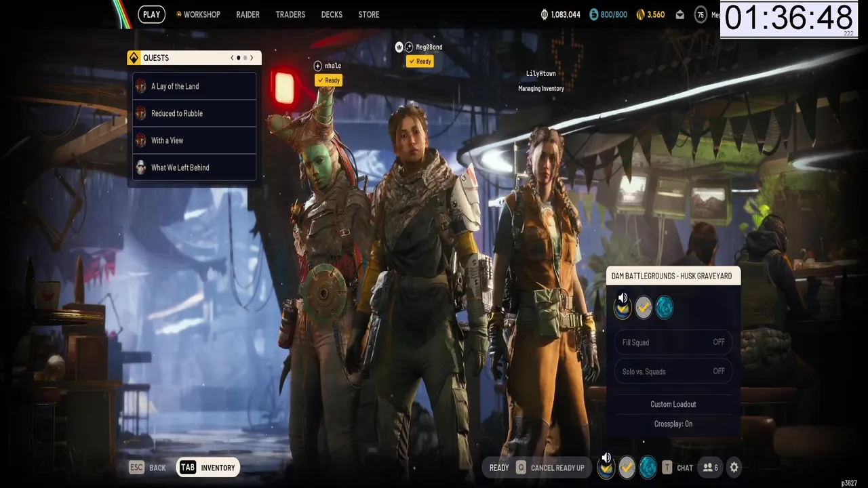
Task: Click the Q key icon beside Cancel Ready Up
Action: point(521,467)
